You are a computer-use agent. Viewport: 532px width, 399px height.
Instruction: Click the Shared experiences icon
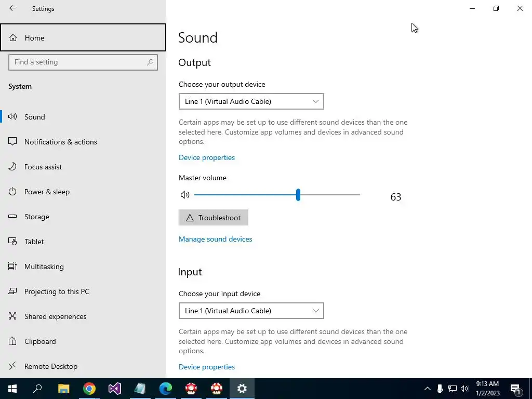pyautogui.click(x=12, y=316)
